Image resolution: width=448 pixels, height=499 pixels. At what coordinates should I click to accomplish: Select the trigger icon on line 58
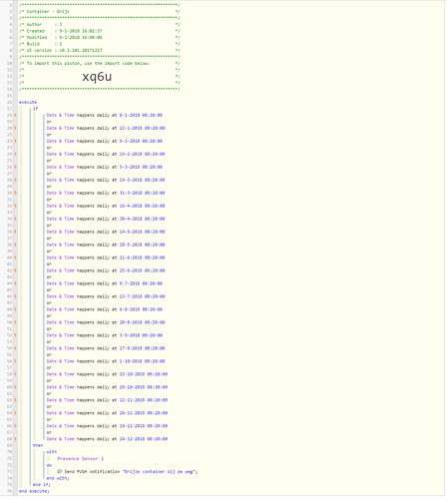(x=15, y=374)
